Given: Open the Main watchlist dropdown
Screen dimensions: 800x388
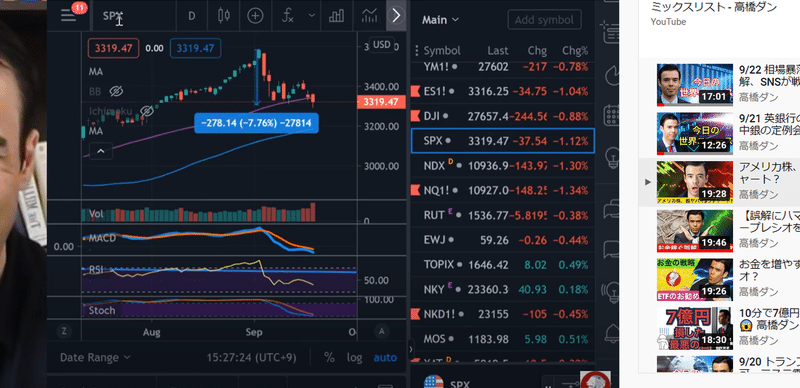Looking at the screenshot, I should coord(440,20).
